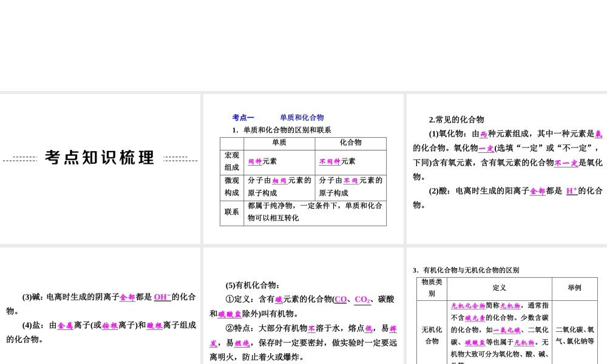Click the pink CO₂ answer
Screen dimensions: 607x364
pyautogui.click(x=363, y=300)
